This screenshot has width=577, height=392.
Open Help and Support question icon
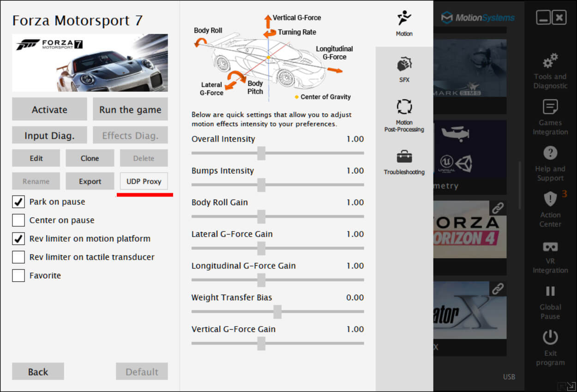click(x=550, y=153)
